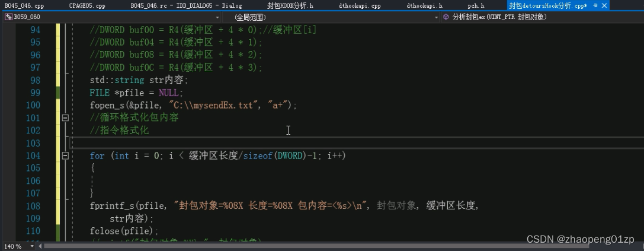Open the (全局范围) scope dropdown
Viewport: 644px width, 251px height.
click(437, 17)
